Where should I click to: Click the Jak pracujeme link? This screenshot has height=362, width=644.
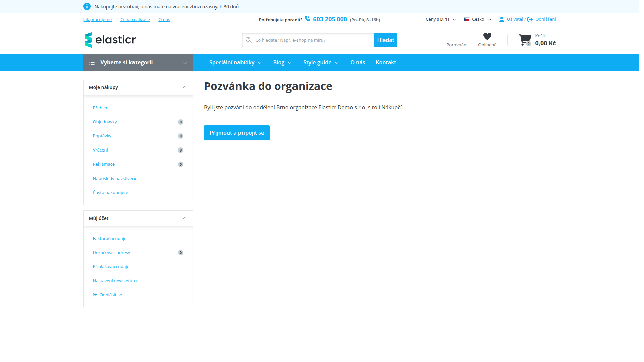[x=97, y=19]
